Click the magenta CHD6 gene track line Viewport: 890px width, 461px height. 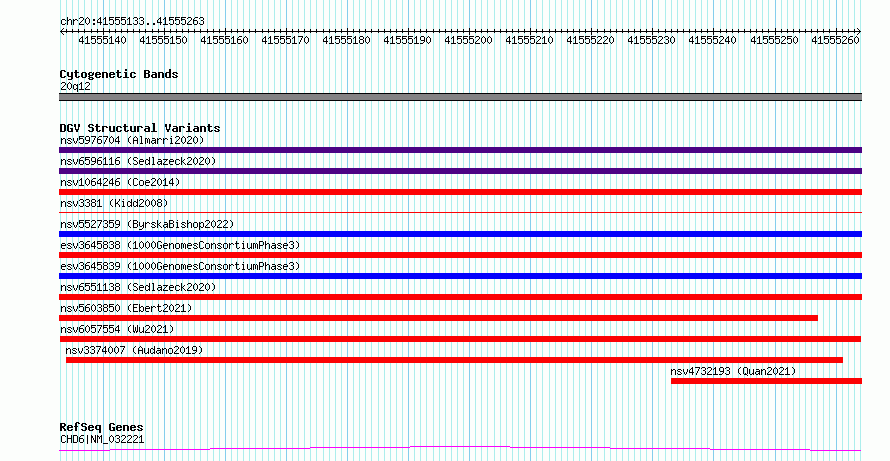click(460, 449)
